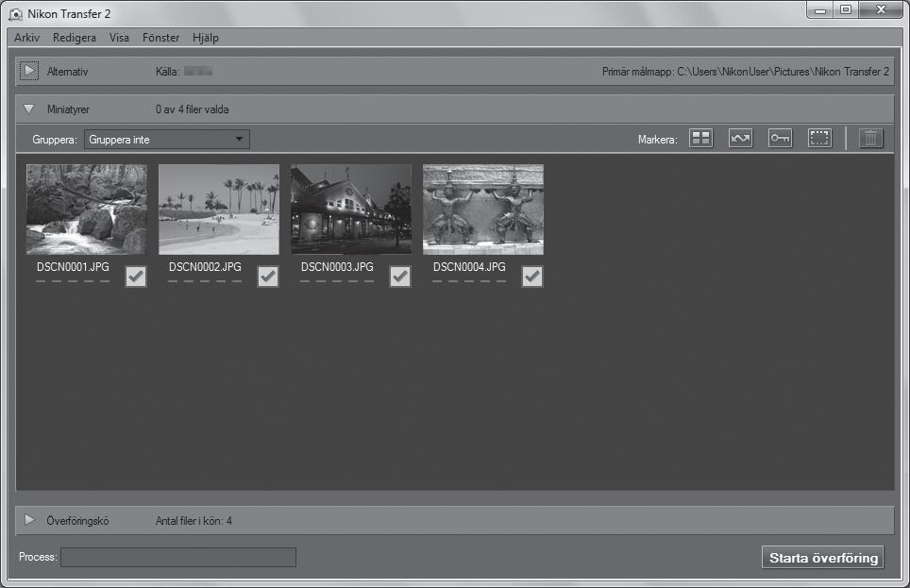This screenshot has width=910, height=588.
Task: Open the Arkiv menu
Action: click(x=26, y=38)
